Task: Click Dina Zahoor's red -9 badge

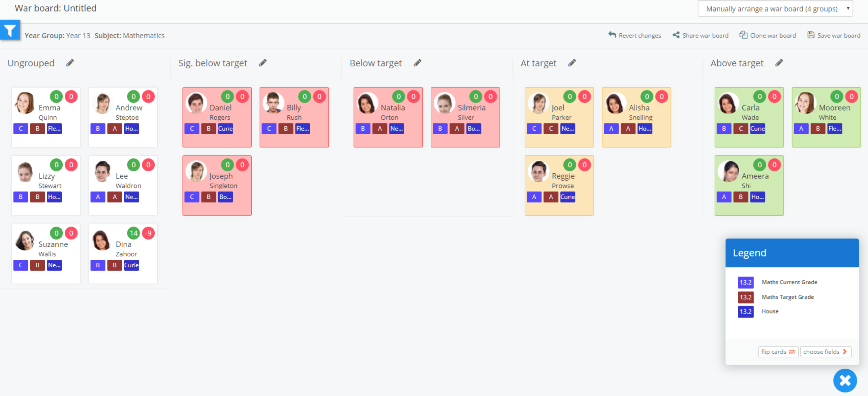Action: 148,233
